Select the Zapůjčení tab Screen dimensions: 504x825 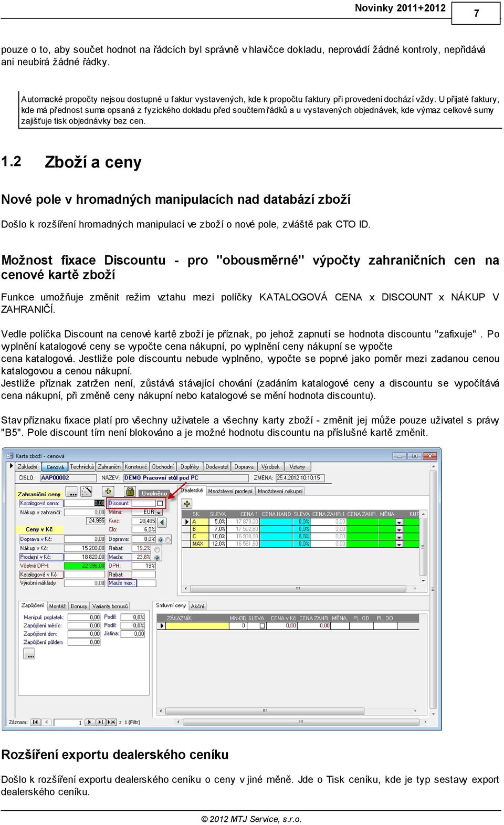click(x=33, y=605)
